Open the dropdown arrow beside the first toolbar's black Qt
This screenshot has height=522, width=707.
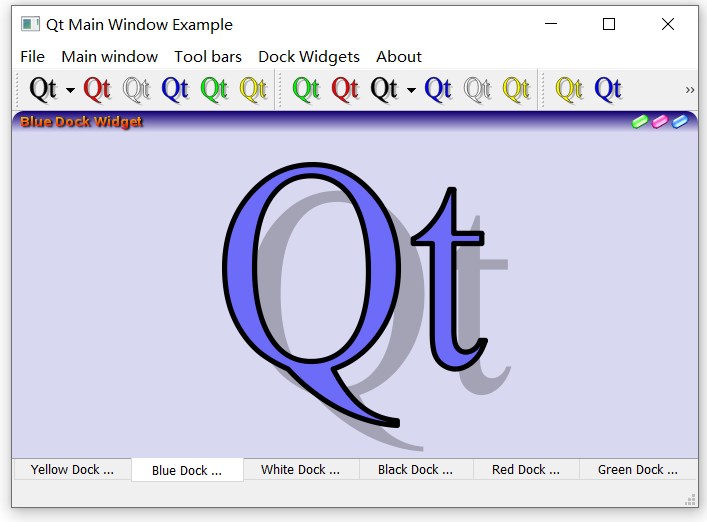click(x=70, y=90)
